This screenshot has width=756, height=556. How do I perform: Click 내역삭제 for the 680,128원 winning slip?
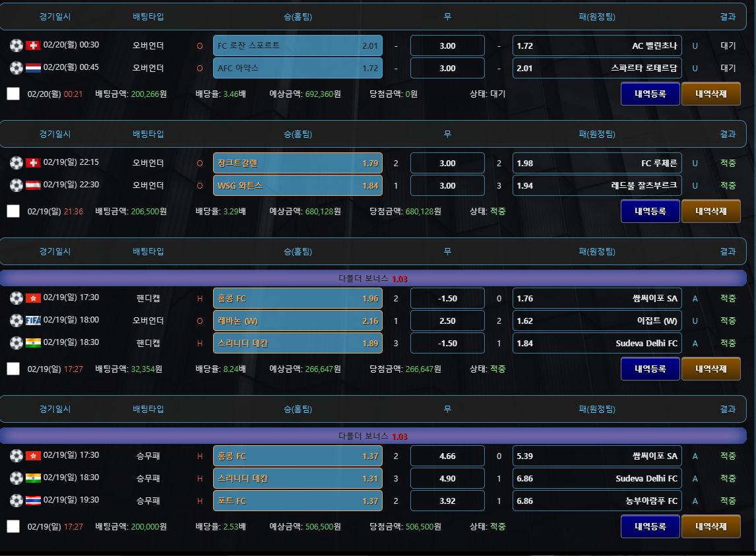click(x=710, y=211)
